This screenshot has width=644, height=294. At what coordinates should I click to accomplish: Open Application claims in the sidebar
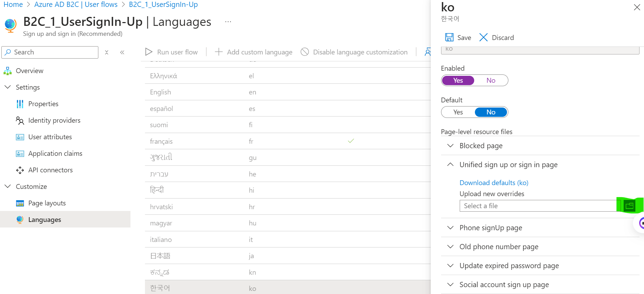tap(55, 153)
